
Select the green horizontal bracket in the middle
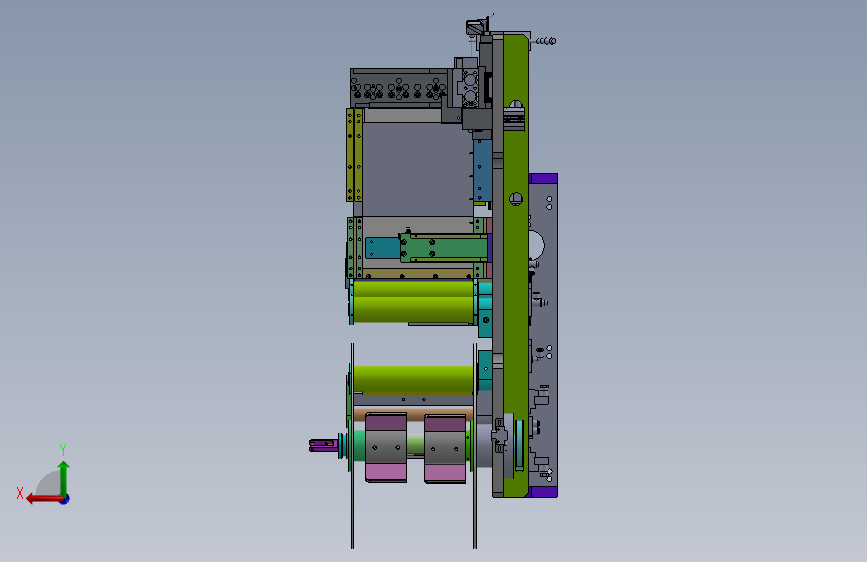pyautogui.click(x=444, y=248)
